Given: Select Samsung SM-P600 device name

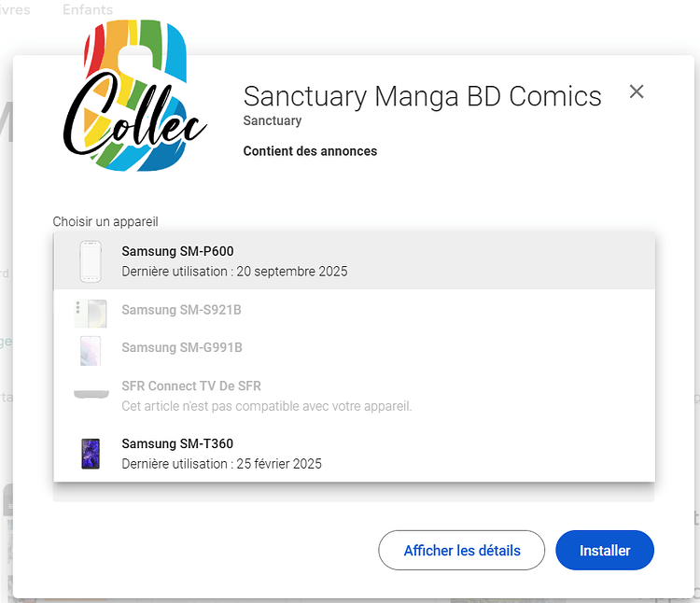Looking at the screenshot, I should 177,251.
